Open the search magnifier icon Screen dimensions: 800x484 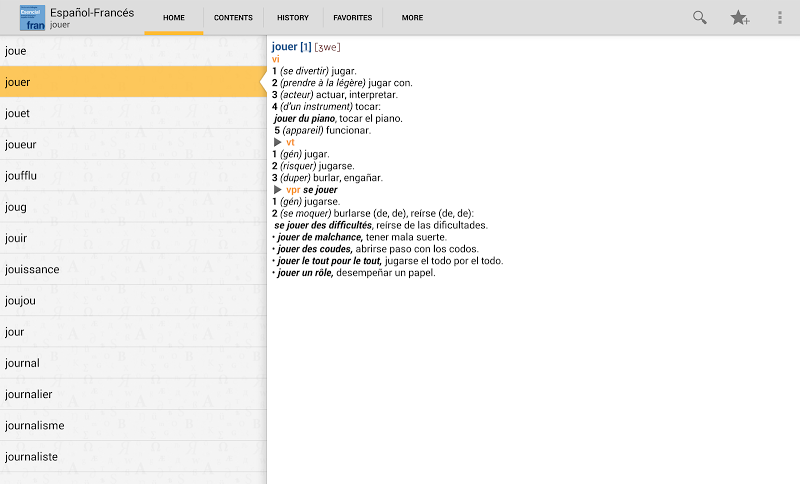click(x=699, y=17)
